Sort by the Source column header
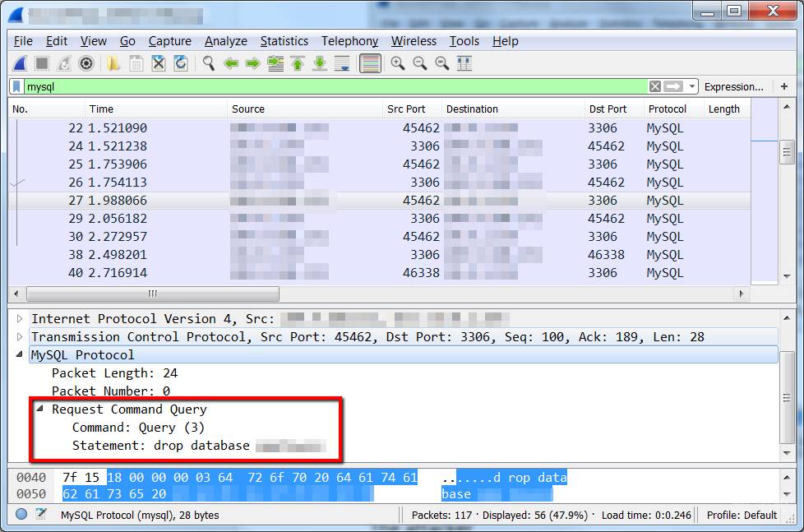This screenshot has height=532, width=804. coord(304,109)
